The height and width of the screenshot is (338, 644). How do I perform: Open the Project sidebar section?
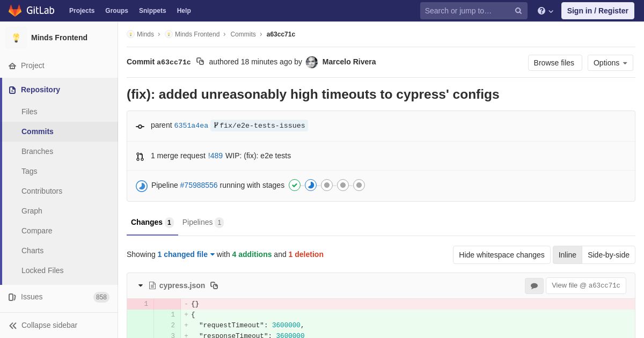click(59, 65)
